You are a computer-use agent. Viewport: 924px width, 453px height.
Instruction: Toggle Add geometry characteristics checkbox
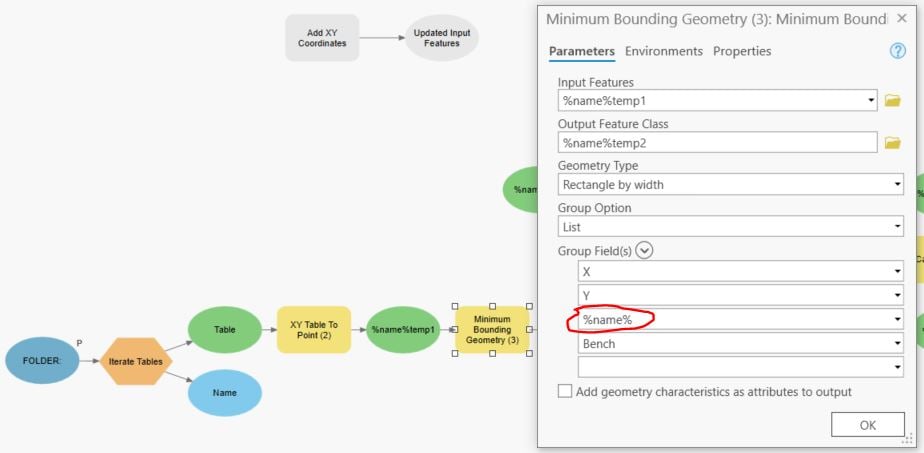565,391
